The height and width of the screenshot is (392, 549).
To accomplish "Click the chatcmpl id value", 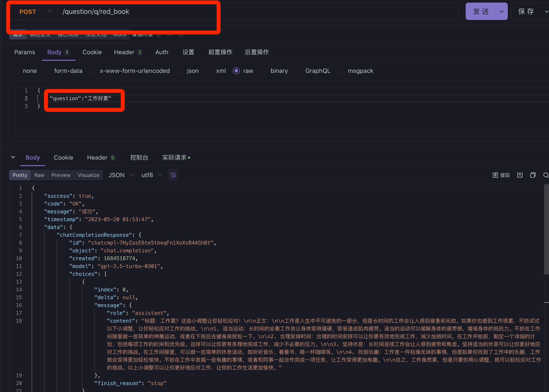I will pos(151,243).
